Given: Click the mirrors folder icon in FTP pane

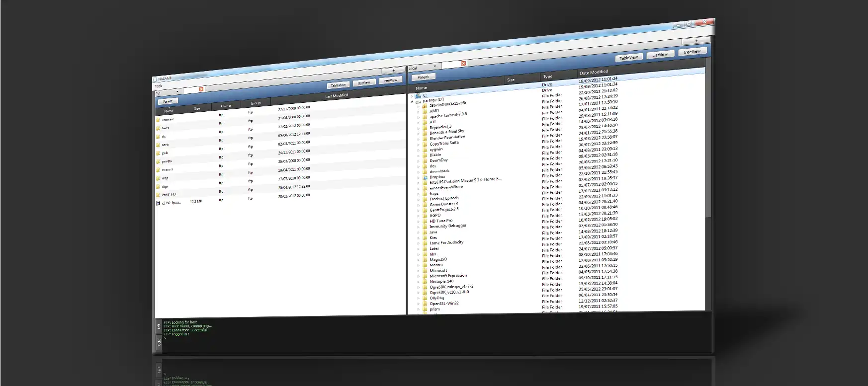Looking at the screenshot, I should (x=158, y=170).
